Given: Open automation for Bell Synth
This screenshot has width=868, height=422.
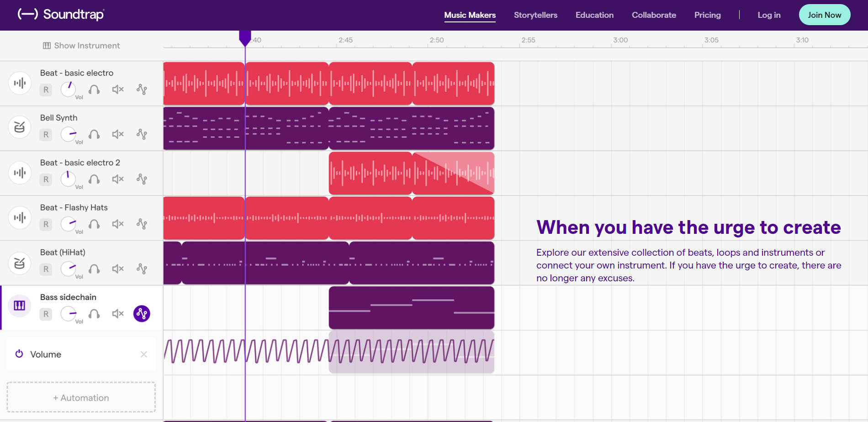Looking at the screenshot, I should [142, 134].
